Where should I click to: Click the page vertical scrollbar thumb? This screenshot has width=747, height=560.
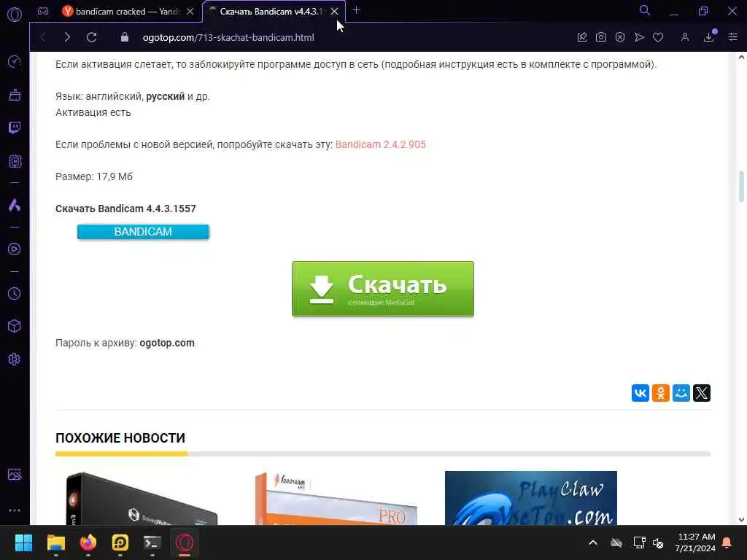click(x=741, y=186)
